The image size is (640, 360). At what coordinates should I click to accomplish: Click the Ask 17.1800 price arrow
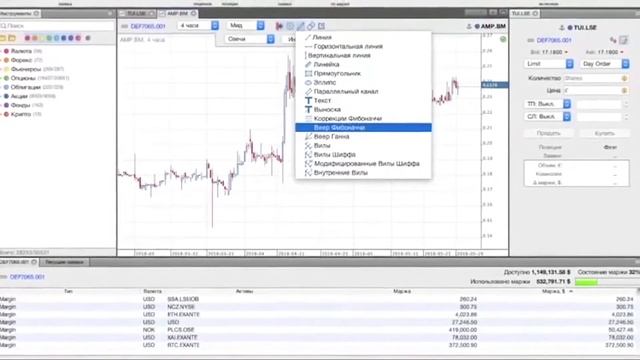click(622, 52)
